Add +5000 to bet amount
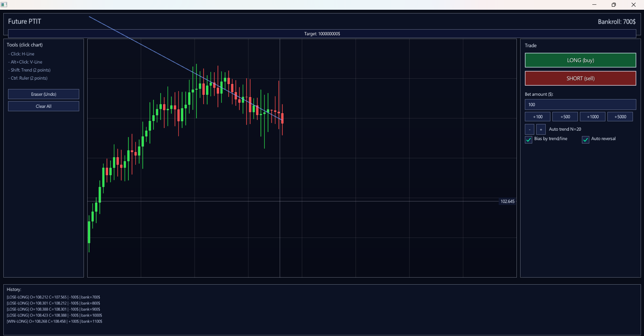The image size is (644, 336). 620,117
